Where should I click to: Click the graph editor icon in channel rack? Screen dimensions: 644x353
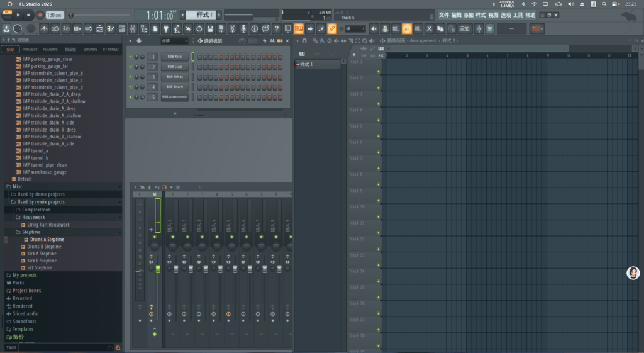point(272,41)
